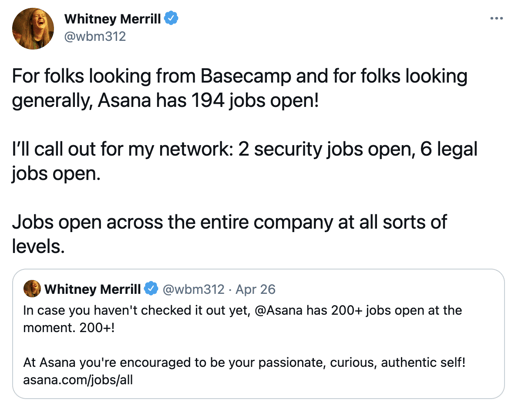This screenshot has width=518, height=406.
Task: Open Whitney Merrill's large profile avatar
Action: point(33,28)
